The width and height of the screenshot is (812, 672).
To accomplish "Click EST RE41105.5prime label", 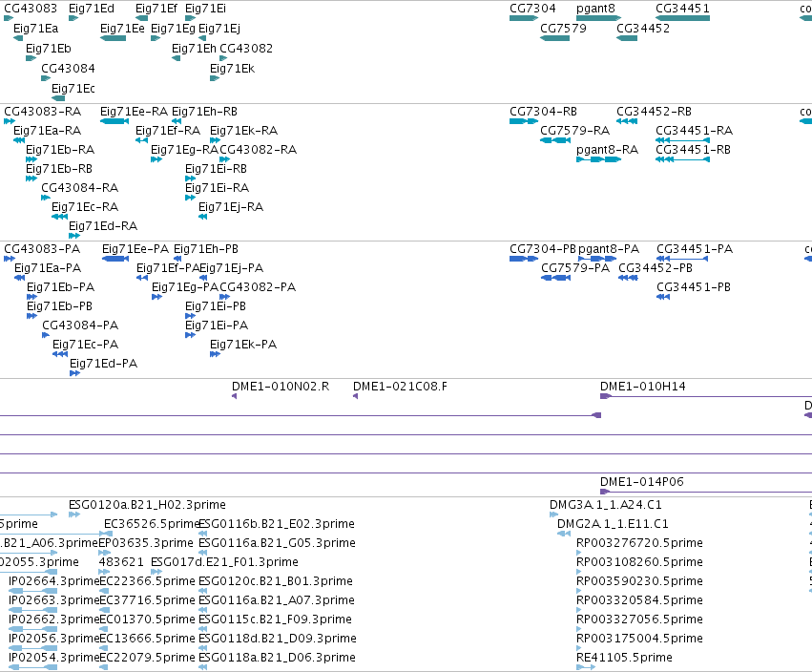I will pyautogui.click(x=625, y=658).
